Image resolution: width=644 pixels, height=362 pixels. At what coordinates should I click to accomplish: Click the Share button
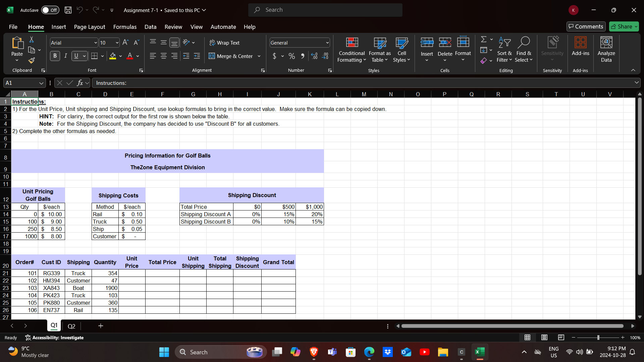point(624,26)
